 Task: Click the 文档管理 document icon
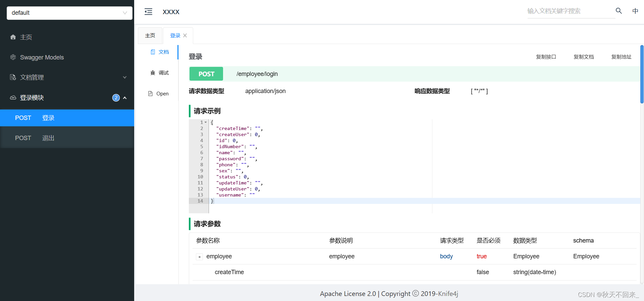(x=13, y=77)
